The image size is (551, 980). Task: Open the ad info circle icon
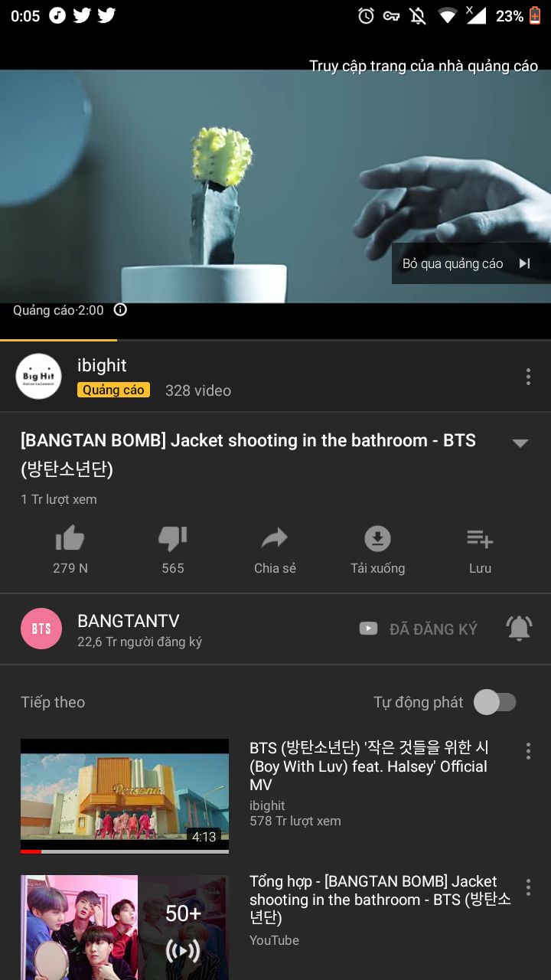[x=120, y=309]
